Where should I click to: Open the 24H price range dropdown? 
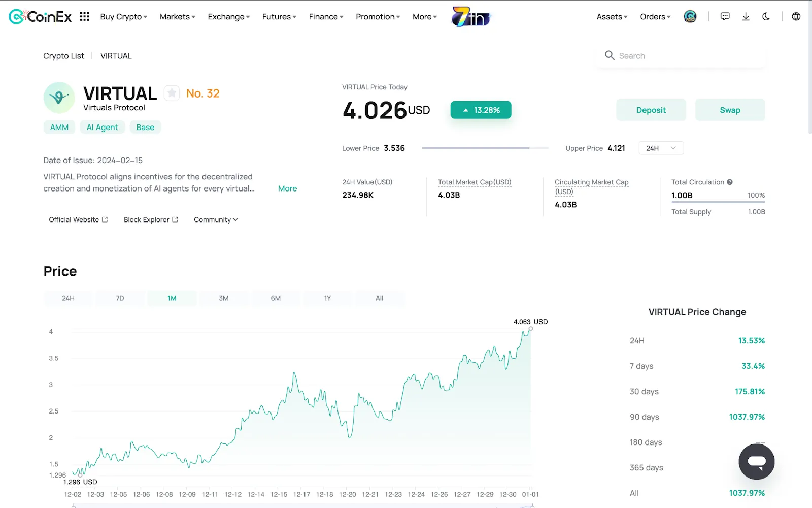tap(661, 148)
